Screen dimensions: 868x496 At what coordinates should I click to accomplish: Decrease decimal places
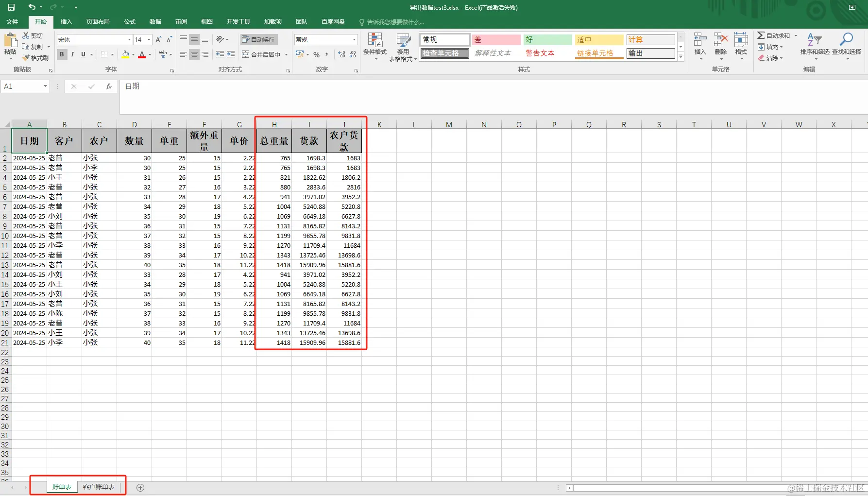click(353, 54)
